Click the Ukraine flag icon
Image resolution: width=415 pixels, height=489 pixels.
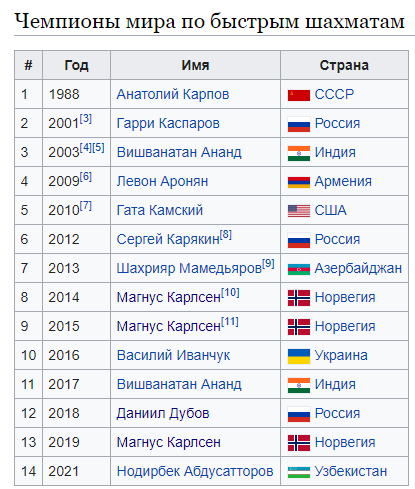click(299, 356)
